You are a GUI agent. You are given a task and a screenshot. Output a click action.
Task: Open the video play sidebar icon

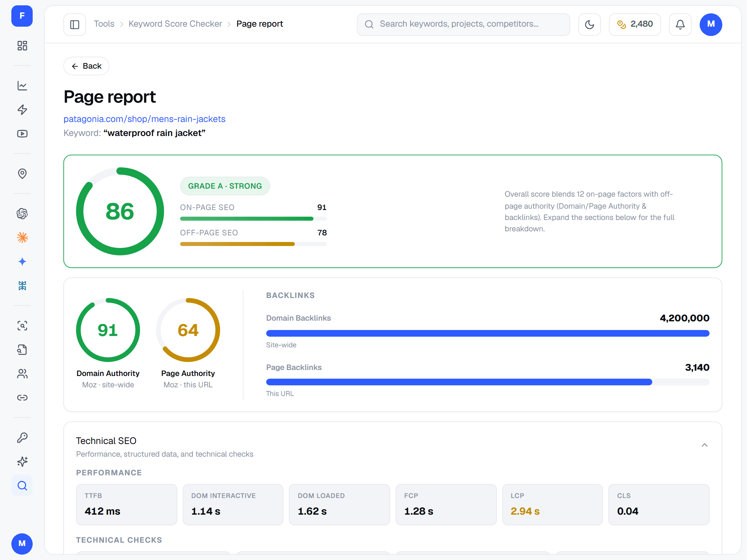coord(22,134)
